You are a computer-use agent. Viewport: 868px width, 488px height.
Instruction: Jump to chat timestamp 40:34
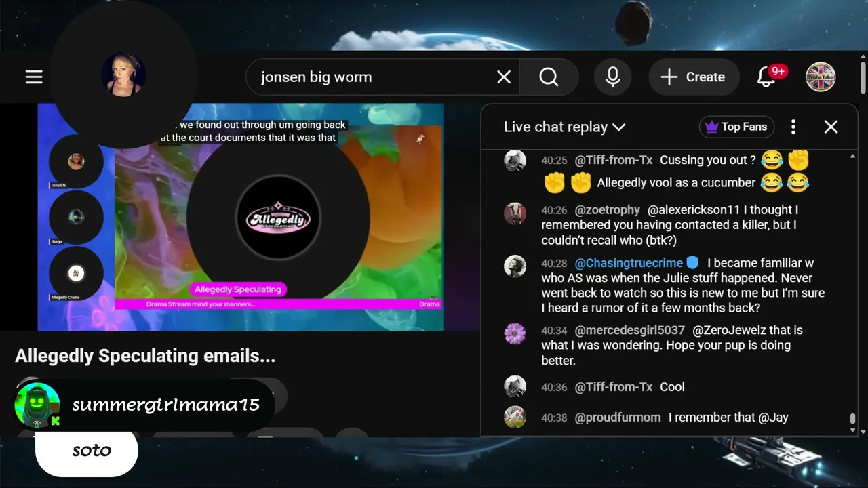pos(554,331)
